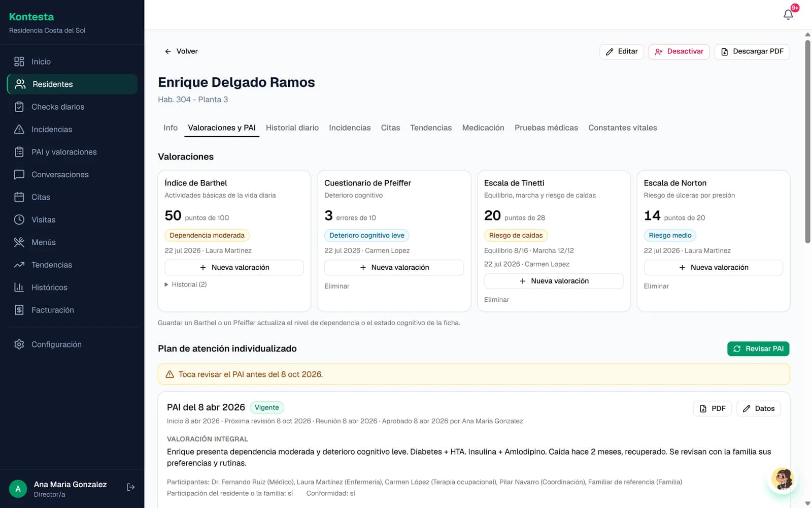
Task: Click the Configuración gear icon
Action: (19, 344)
